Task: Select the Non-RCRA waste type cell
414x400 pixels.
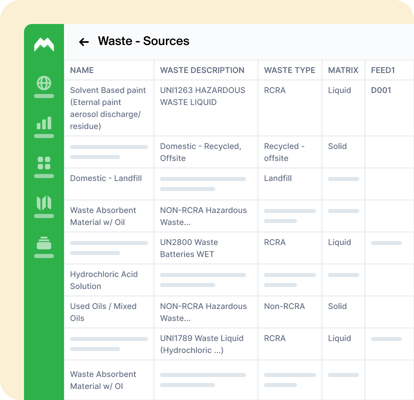Action: (x=284, y=306)
